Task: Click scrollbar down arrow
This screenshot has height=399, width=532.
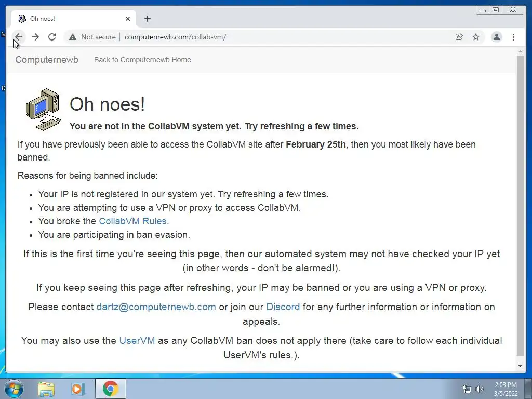Action: point(520,366)
